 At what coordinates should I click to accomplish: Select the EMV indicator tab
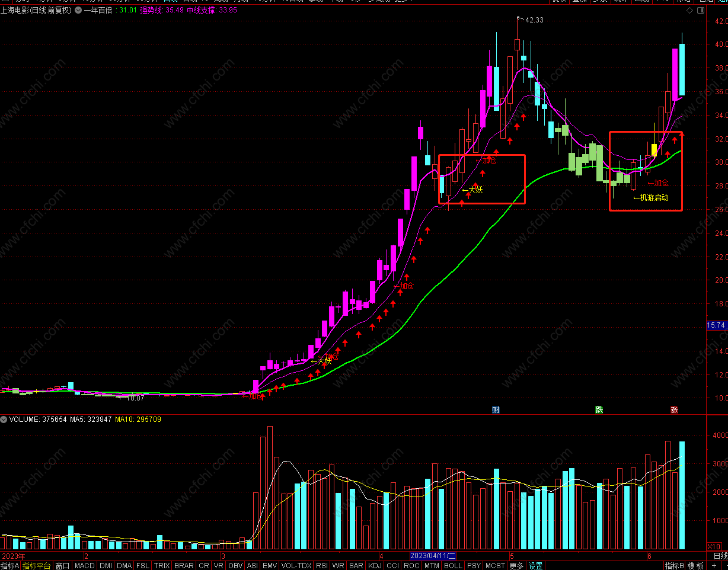click(x=270, y=566)
